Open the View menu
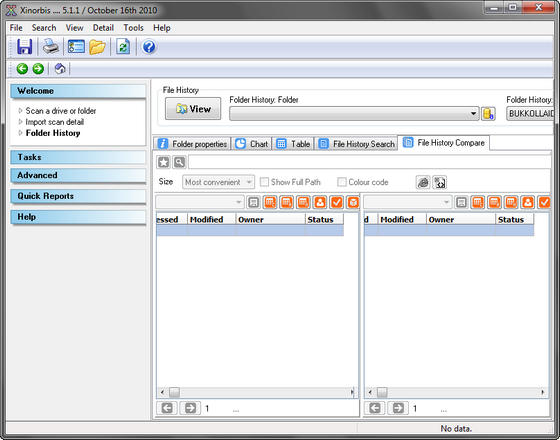This screenshot has width=560, height=440. click(x=74, y=28)
